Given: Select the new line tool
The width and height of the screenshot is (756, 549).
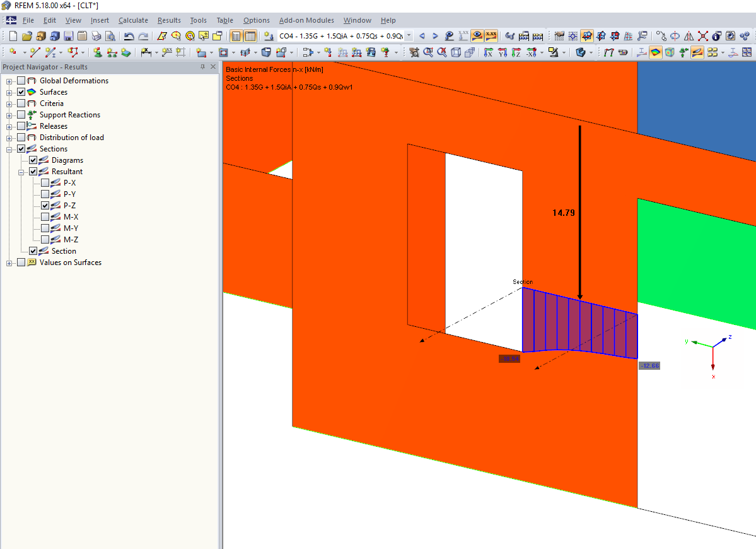Looking at the screenshot, I should pos(35,52).
